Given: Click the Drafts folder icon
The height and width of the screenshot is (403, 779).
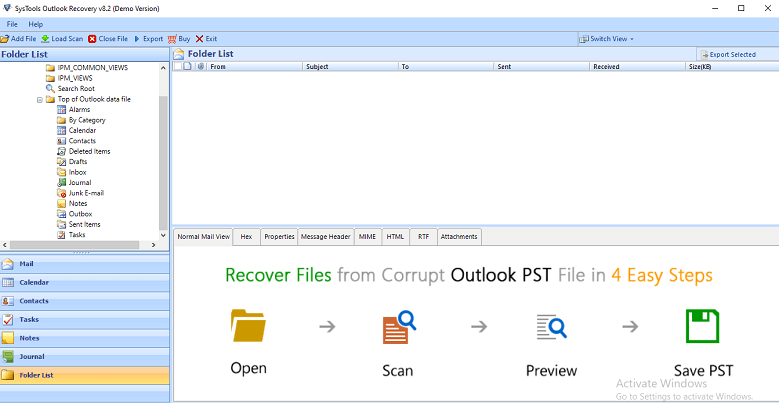Looking at the screenshot, I should (62, 161).
